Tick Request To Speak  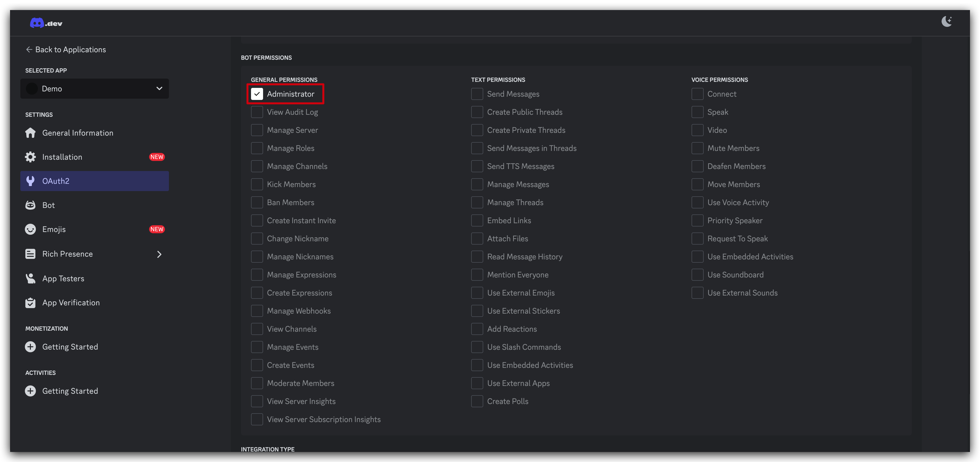tap(697, 239)
